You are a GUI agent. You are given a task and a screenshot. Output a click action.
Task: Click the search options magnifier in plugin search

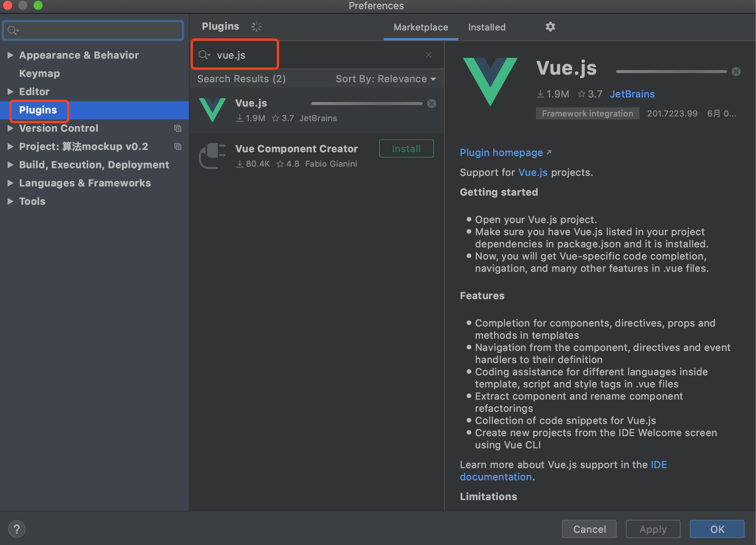(204, 55)
